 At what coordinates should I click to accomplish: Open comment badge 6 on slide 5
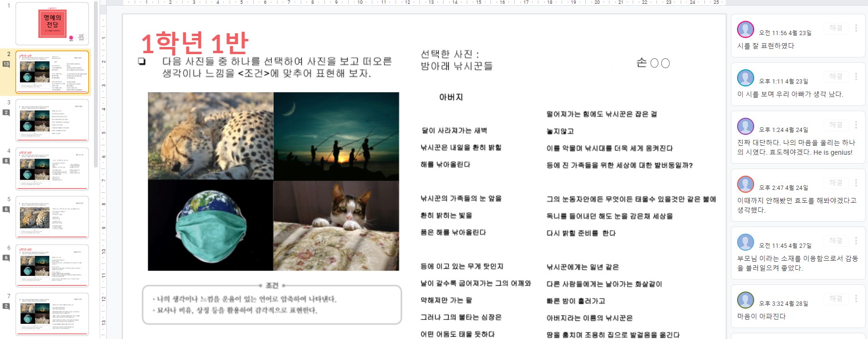[6, 209]
